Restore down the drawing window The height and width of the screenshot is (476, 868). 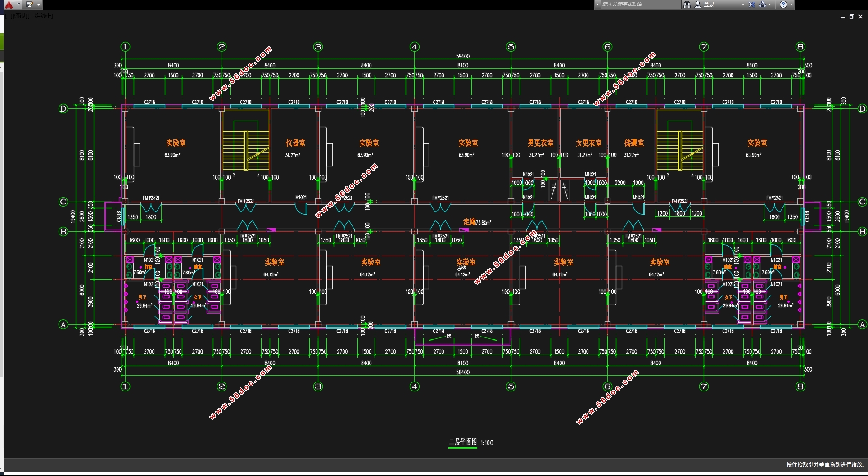pyautogui.click(x=852, y=17)
